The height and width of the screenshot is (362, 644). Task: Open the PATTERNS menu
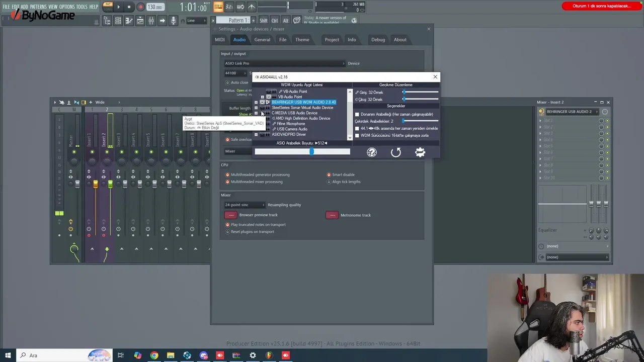pos(38,7)
